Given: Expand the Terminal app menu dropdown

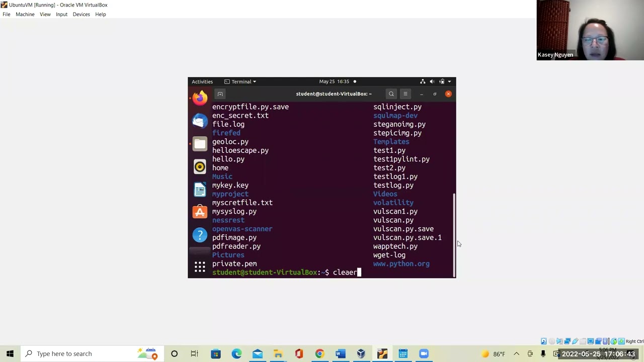Looking at the screenshot, I should click(x=240, y=81).
